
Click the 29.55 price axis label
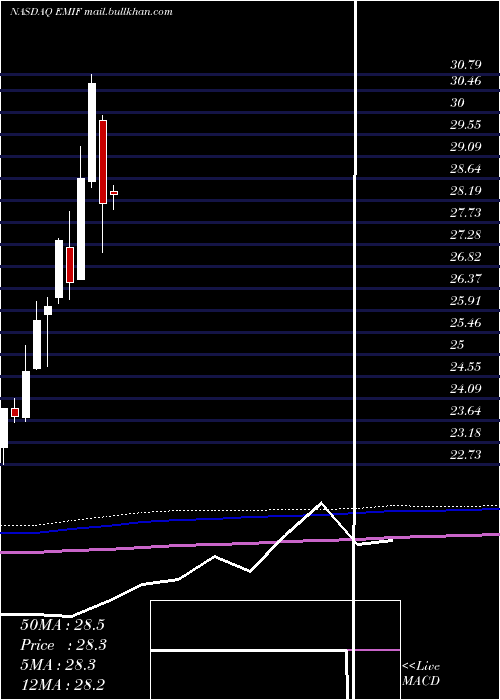pos(466,125)
